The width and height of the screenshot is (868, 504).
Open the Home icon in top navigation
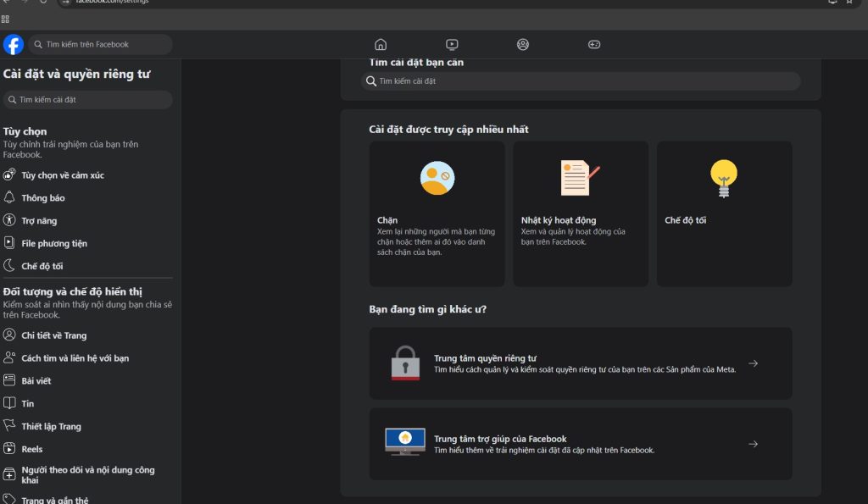click(x=381, y=45)
